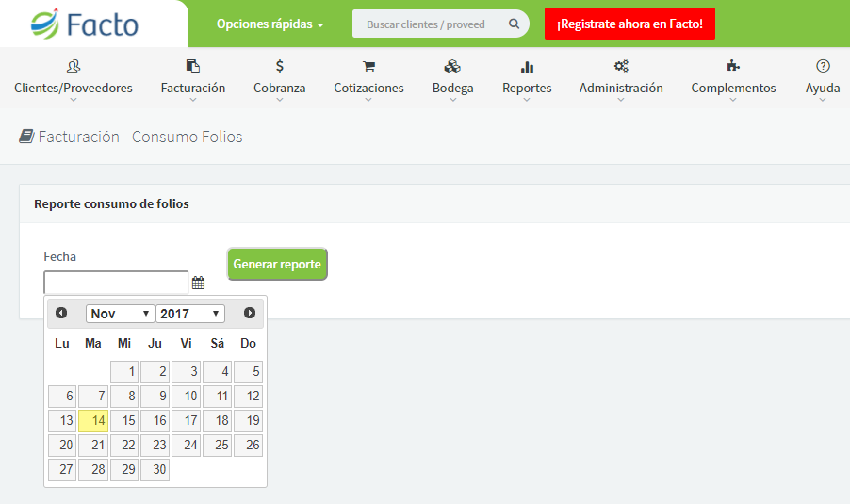This screenshot has width=850, height=504.
Task: Expand chevron under Clientes/Proveedores
Action: (x=74, y=100)
